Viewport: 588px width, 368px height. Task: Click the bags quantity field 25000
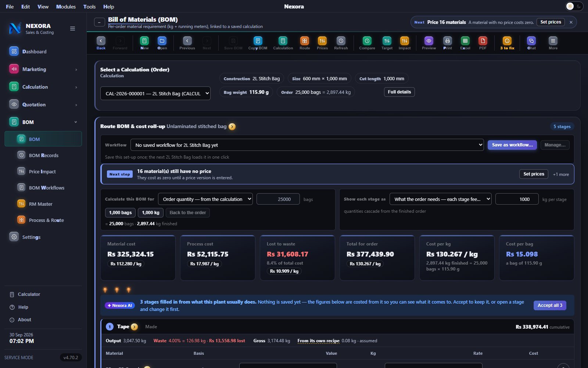click(278, 199)
